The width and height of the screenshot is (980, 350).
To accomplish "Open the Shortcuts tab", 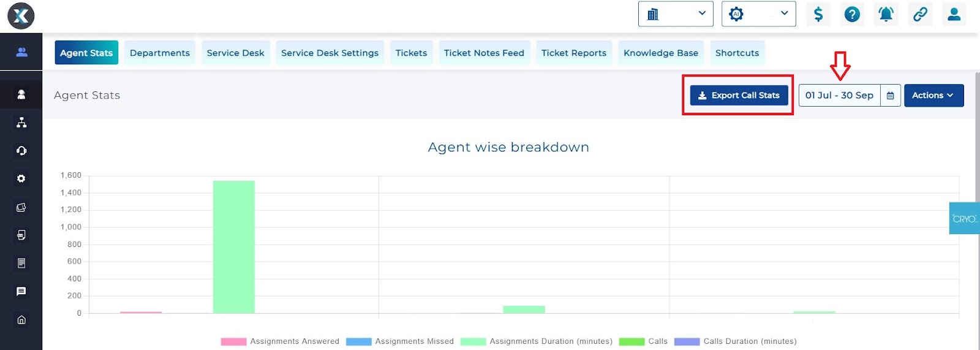I will click(x=737, y=53).
